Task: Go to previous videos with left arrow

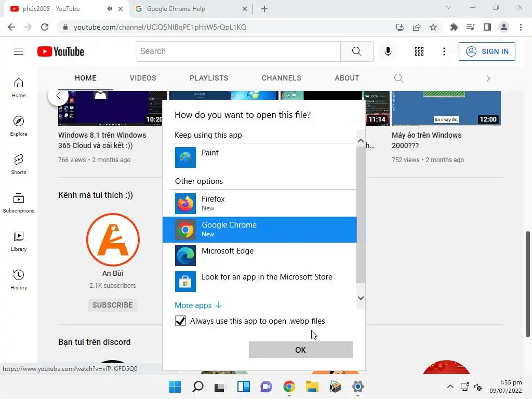Action: click(58, 96)
